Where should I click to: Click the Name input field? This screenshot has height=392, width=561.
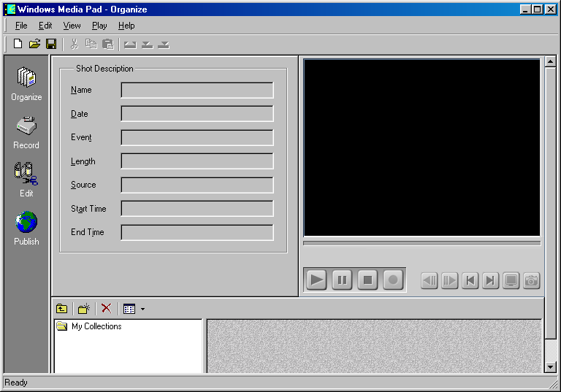click(197, 90)
